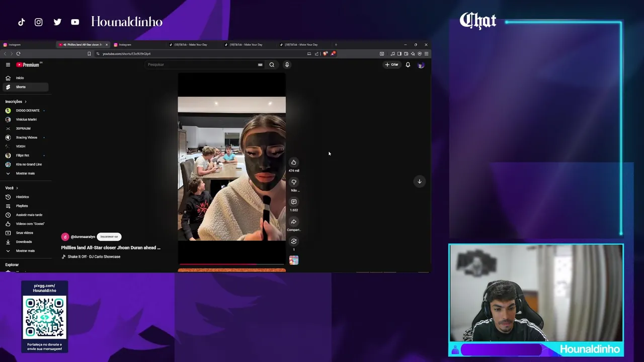
Task: Open the Instagram icon in overlay header
Action: point(38,22)
